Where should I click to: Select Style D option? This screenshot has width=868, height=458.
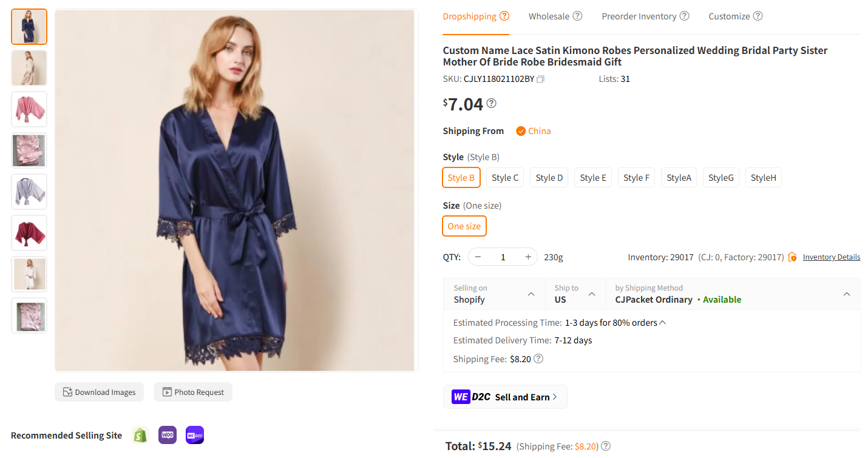click(x=548, y=177)
